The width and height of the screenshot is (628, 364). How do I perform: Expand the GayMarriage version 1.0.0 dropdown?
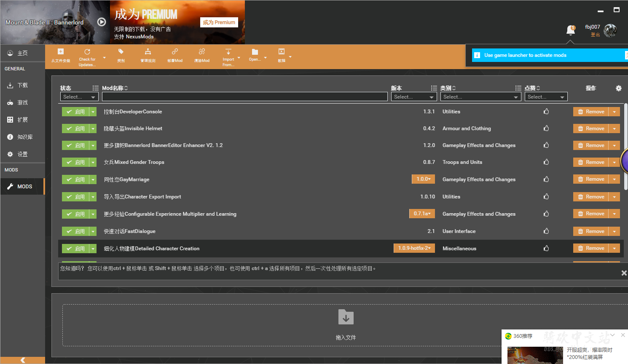423,179
